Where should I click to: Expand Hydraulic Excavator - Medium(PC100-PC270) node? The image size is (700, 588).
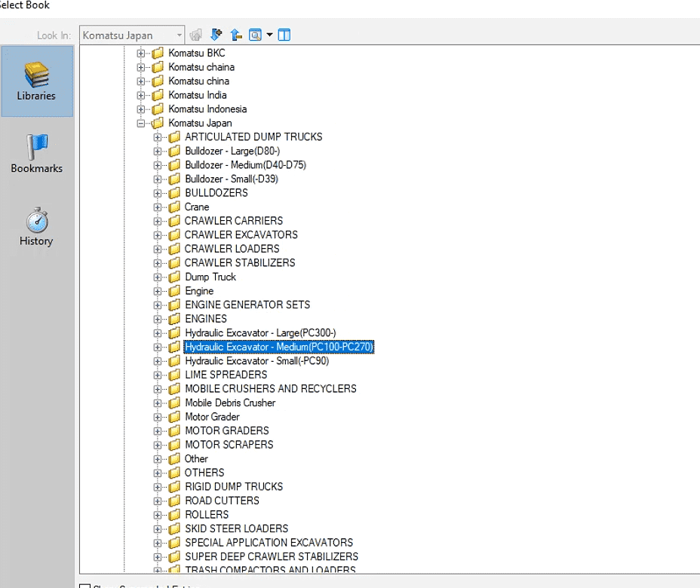coord(158,347)
